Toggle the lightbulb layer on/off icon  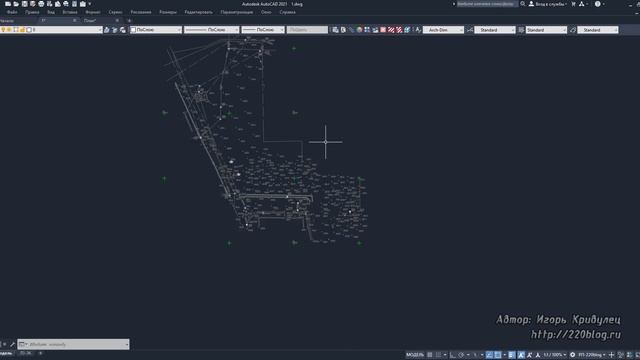click(3, 30)
